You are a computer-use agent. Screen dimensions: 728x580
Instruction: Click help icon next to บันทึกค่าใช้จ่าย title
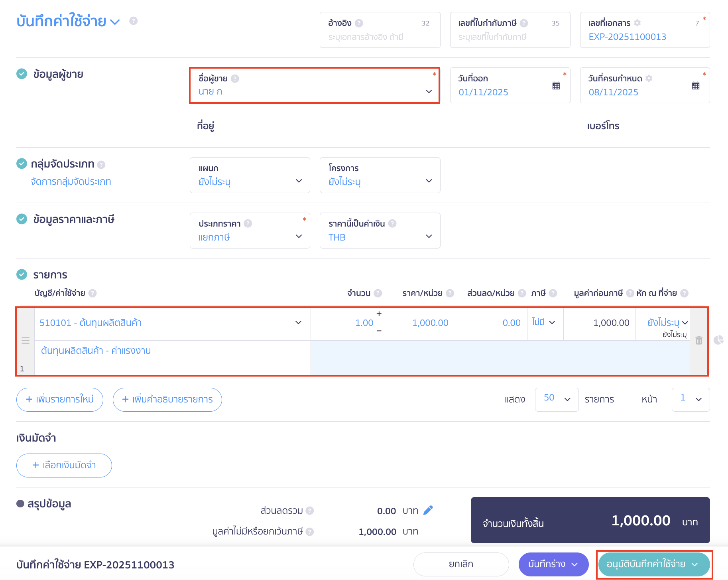[134, 21]
